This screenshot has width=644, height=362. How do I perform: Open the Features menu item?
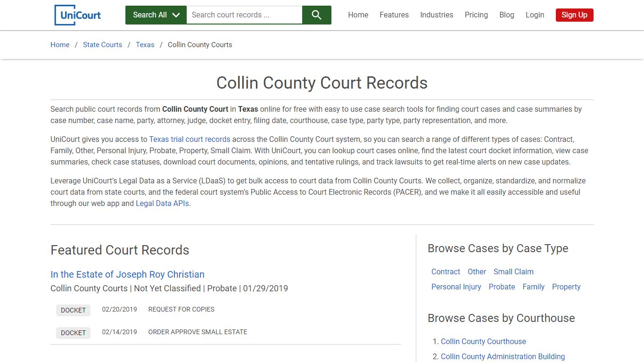tap(394, 15)
